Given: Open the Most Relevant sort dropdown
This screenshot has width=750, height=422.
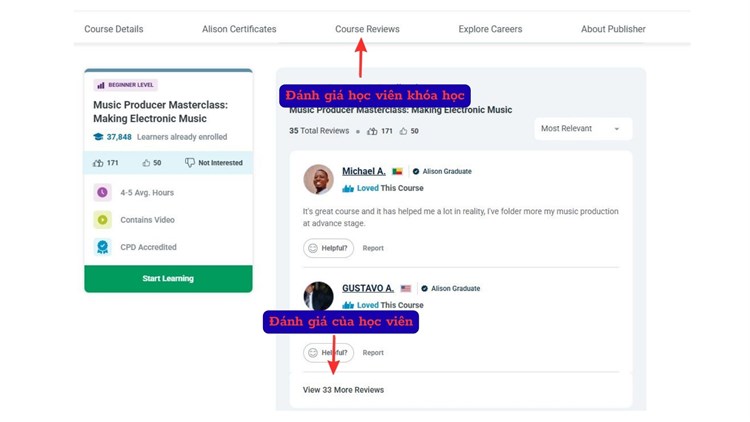Looking at the screenshot, I should (582, 129).
